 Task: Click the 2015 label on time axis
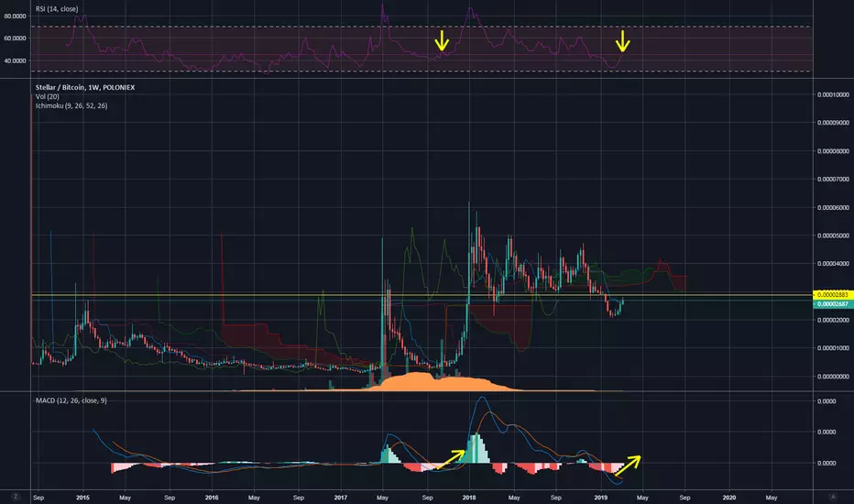pos(82,498)
